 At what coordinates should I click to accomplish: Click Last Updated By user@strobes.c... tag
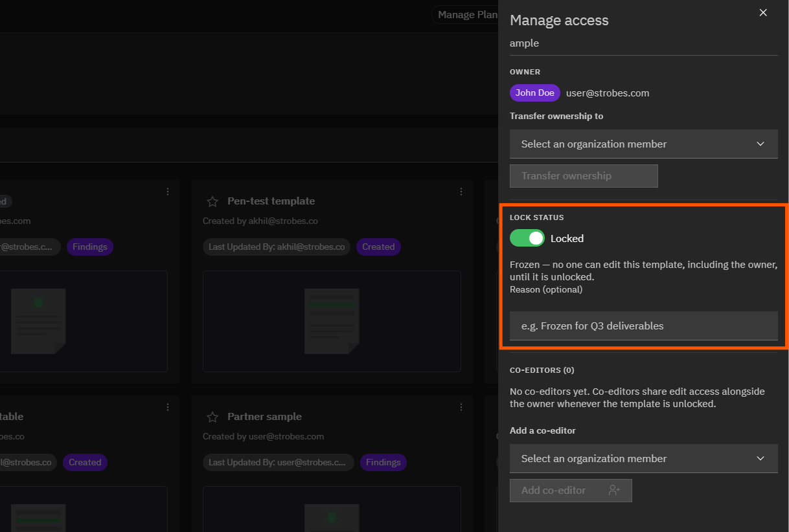[x=279, y=462]
